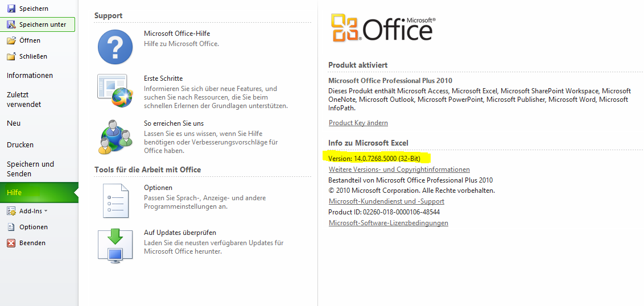Select Neu in the sidebar
Screen dimensions: 644x306
click(14, 123)
